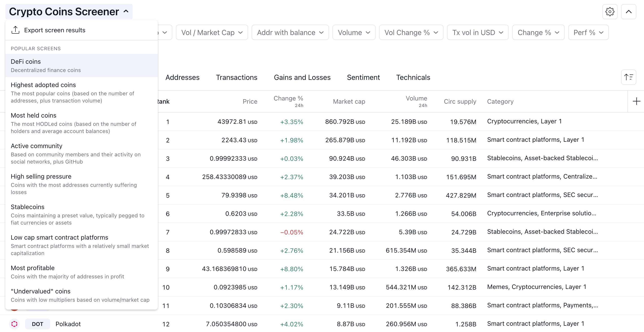This screenshot has height=332, width=644.
Task: Collapse the screener panel with the up chevron
Action: [x=628, y=11]
